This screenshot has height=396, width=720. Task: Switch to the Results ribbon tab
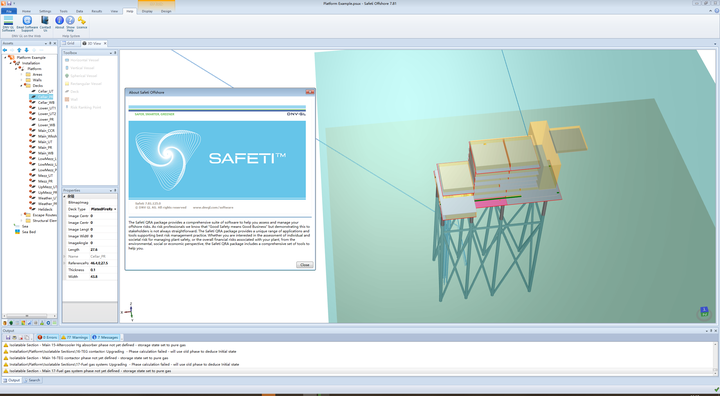tap(96, 11)
